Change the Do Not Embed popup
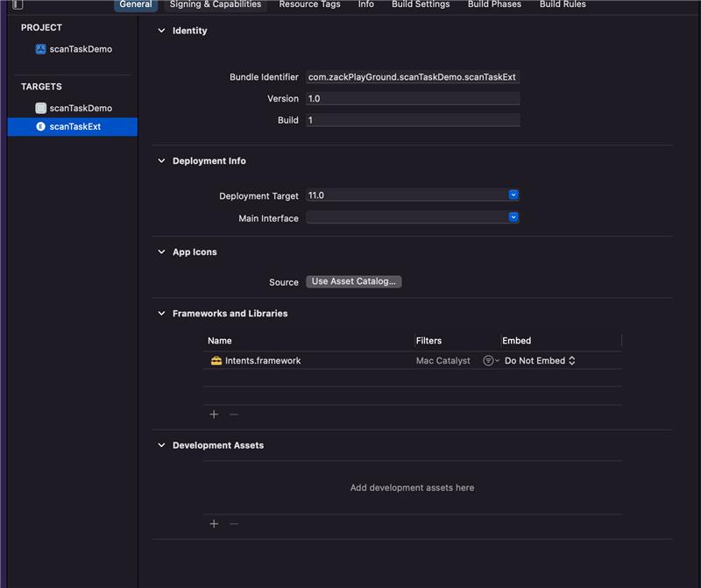 click(x=540, y=360)
